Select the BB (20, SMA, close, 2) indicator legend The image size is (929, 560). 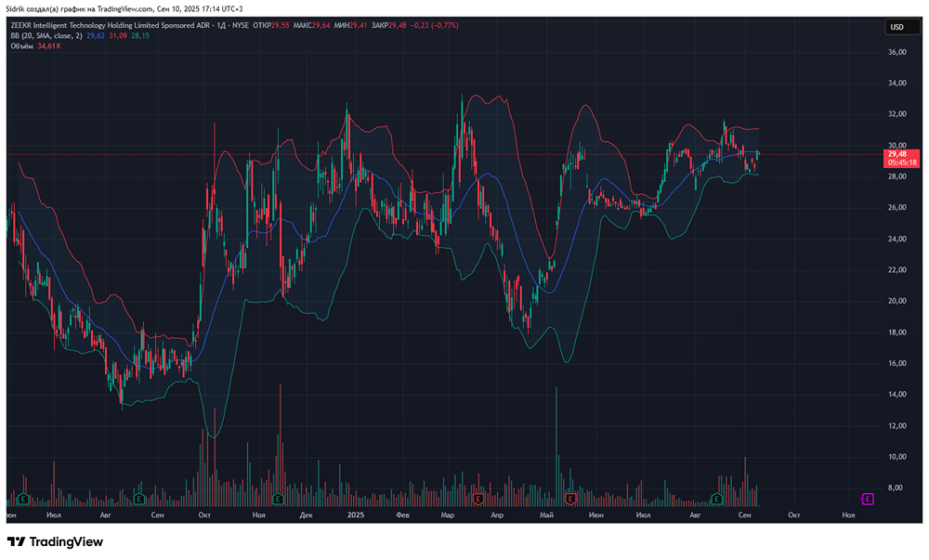pyautogui.click(x=46, y=35)
